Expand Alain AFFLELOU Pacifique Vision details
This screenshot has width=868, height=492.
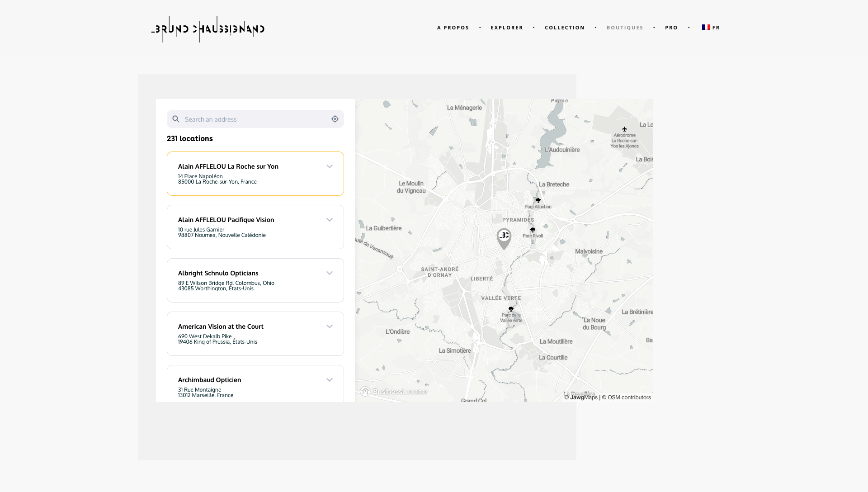(330, 220)
